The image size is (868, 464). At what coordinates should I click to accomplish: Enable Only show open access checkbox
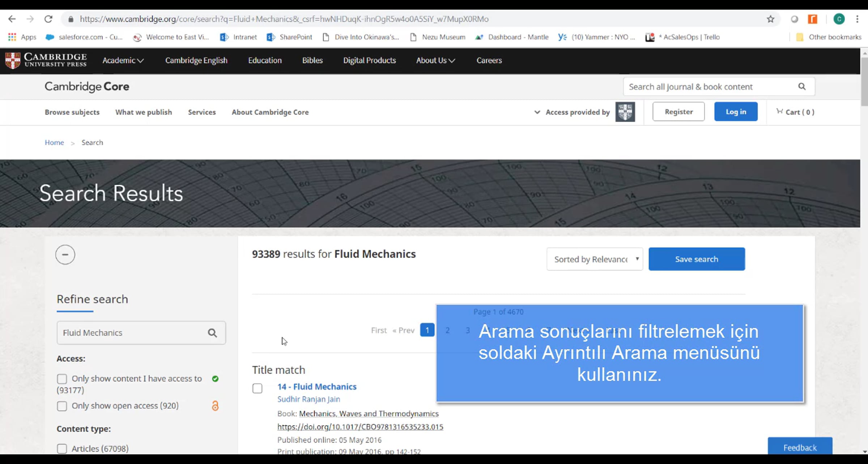[62, 406]
